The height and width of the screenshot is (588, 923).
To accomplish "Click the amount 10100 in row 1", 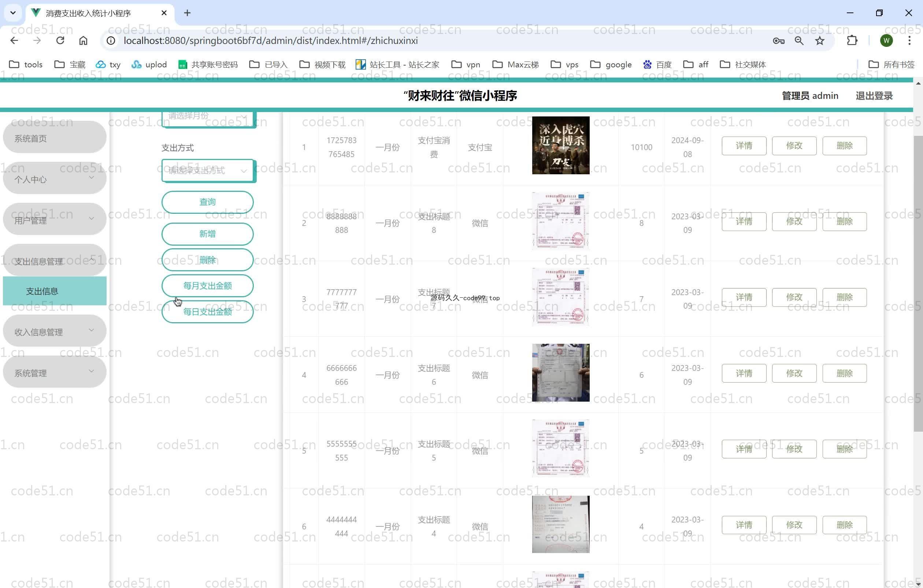I will (x=641, y=147).
